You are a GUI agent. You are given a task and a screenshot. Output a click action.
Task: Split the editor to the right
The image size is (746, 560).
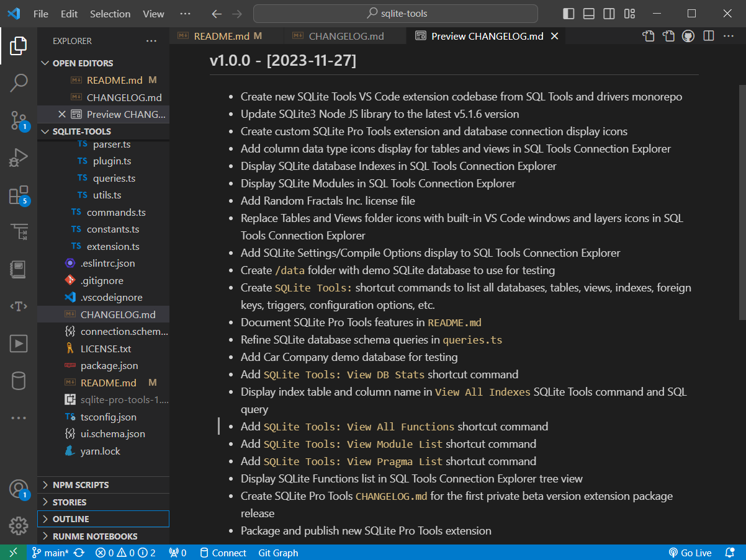[x=708, y=36]
